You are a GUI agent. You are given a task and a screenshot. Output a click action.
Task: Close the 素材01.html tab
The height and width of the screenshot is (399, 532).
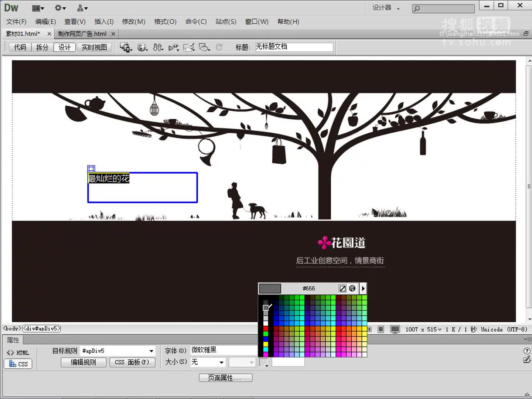(x=49, y=34)
